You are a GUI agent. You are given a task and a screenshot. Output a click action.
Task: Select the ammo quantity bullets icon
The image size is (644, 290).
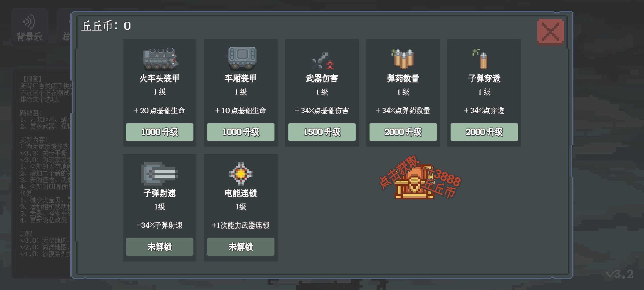point(403,59)
